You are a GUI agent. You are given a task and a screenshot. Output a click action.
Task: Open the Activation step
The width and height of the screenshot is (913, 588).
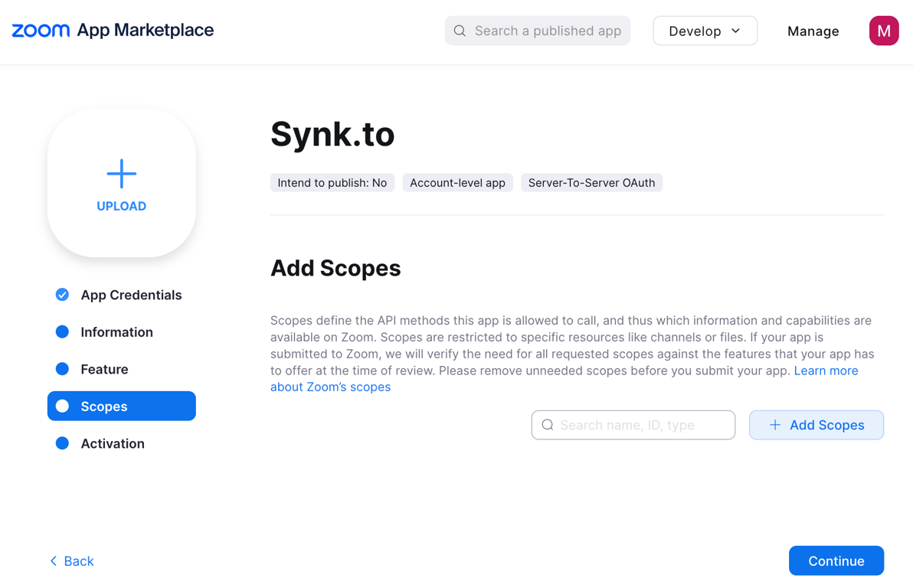pos(113,443)
